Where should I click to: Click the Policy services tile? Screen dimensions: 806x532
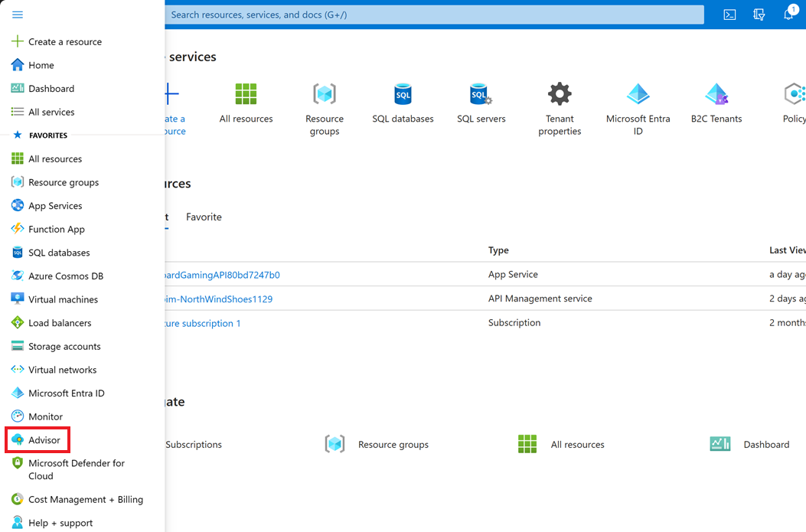click(795, 104)
